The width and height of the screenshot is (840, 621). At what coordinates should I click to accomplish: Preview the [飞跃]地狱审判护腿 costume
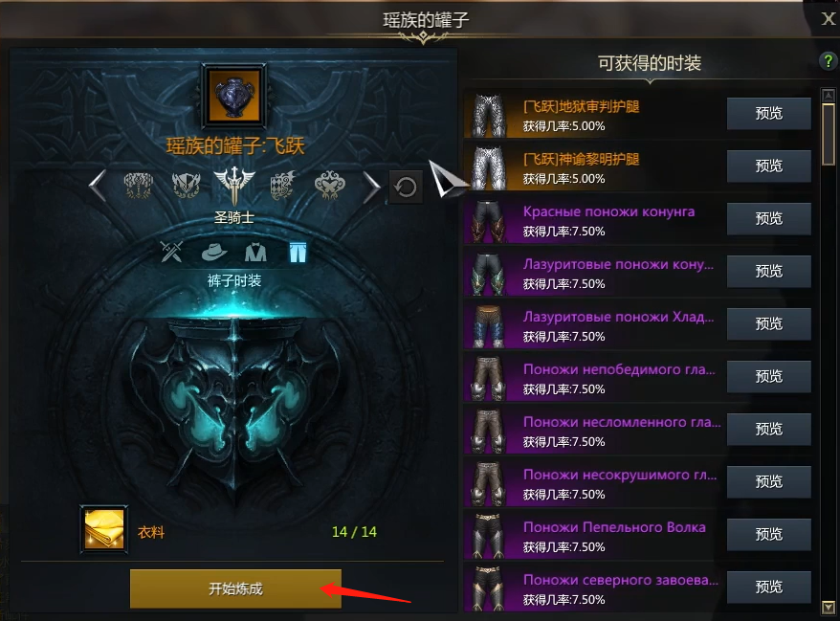tap(769, 114)
